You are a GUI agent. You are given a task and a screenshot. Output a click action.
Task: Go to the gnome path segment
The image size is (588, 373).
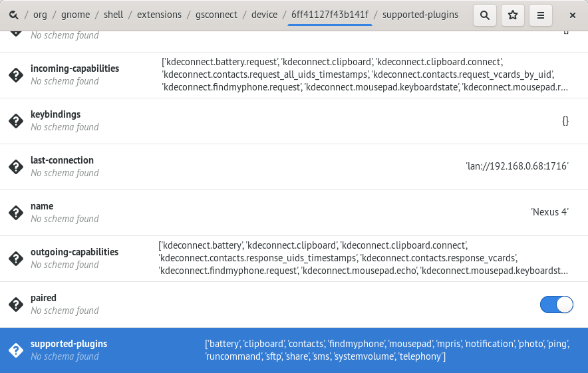[x=75, y=15]
